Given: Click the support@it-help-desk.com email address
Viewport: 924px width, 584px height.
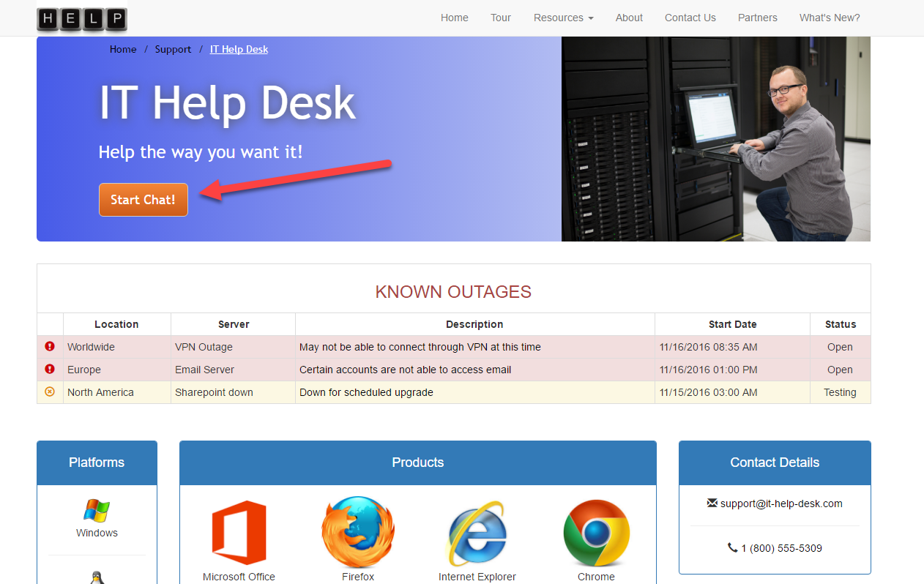Looking at the screenshot, I should coord(781,503).
